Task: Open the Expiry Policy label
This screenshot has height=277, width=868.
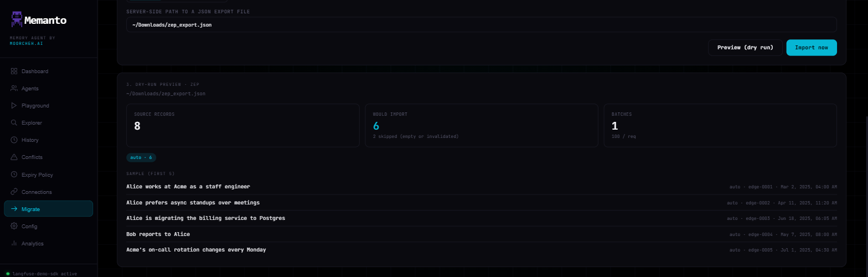Action: click(37, 175)
